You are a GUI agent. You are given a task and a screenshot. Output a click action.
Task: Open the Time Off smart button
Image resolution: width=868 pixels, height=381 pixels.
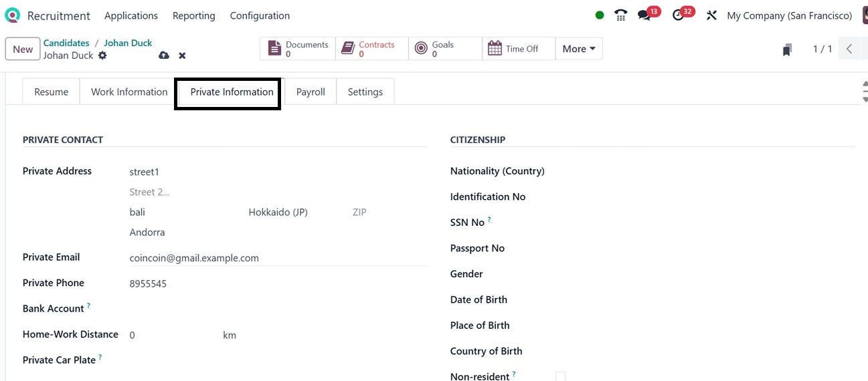coord(519,49)
